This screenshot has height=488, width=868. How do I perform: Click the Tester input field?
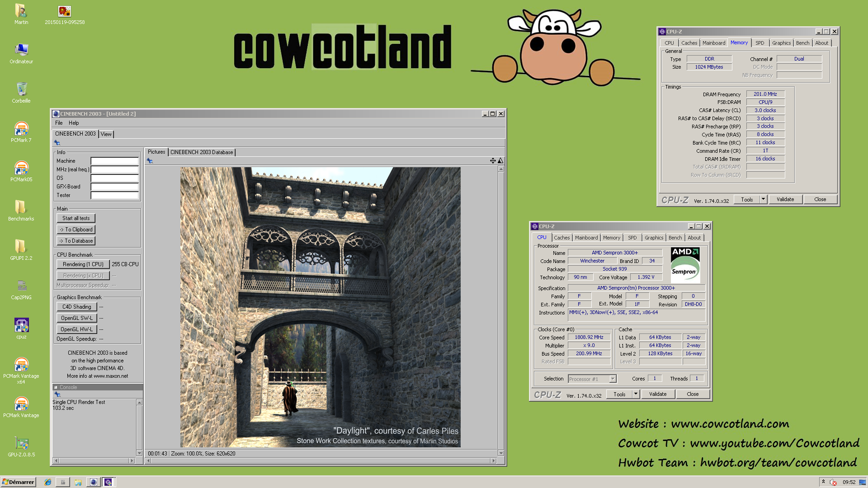(114, 195)
